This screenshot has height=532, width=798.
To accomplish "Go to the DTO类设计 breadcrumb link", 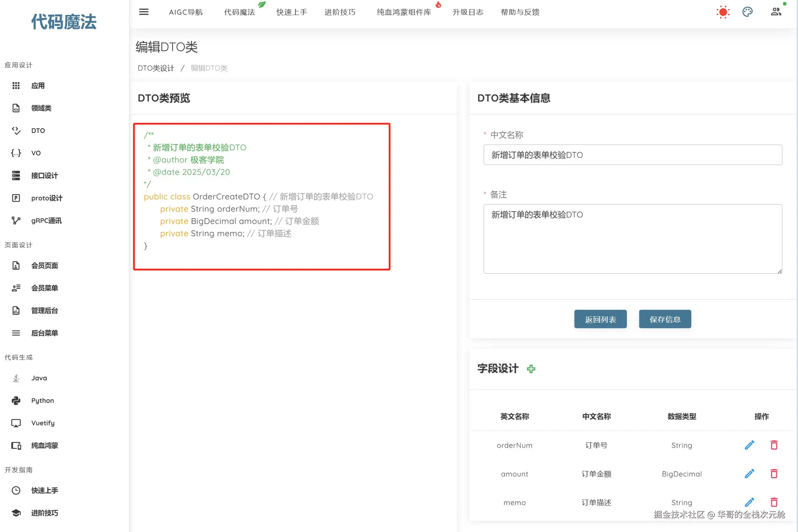I will tap(156, 68).
